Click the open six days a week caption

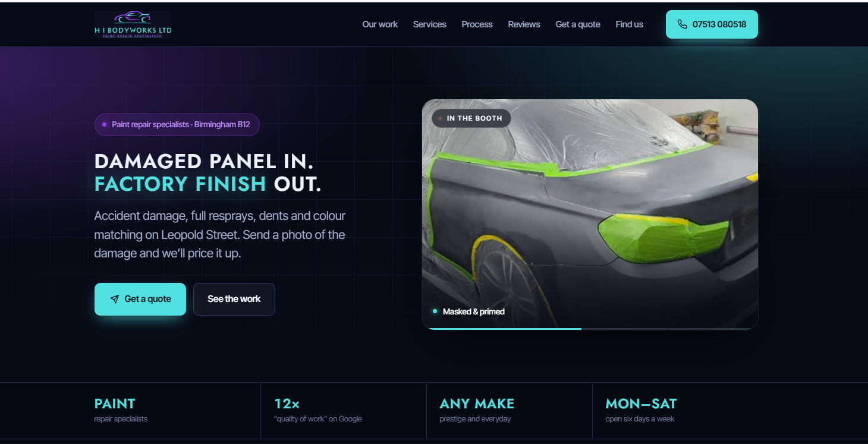(x=640, y=419)
